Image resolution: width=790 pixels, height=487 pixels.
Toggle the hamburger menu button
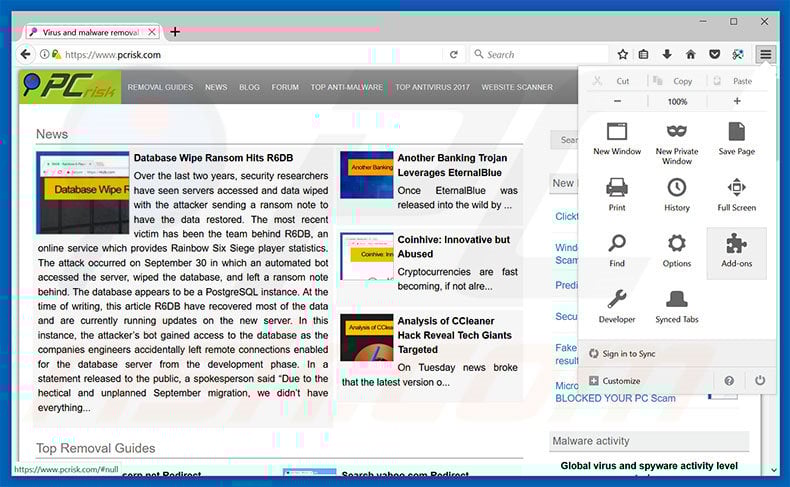(x=765, y=54)
